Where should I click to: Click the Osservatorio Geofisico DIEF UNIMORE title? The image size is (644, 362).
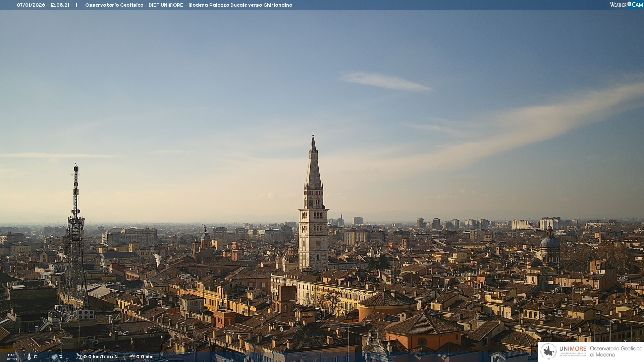(x=134, y=5)
